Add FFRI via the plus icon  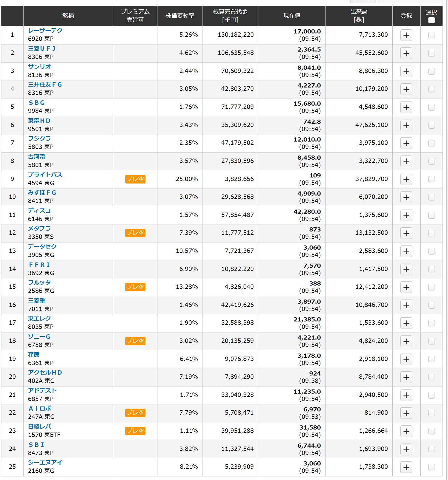[406, 269]
